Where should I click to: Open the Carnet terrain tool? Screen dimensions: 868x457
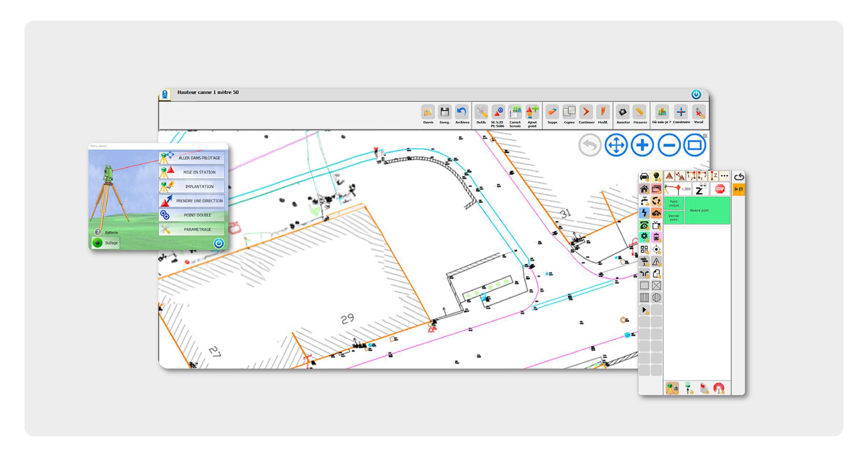click(x=515, y=112)
